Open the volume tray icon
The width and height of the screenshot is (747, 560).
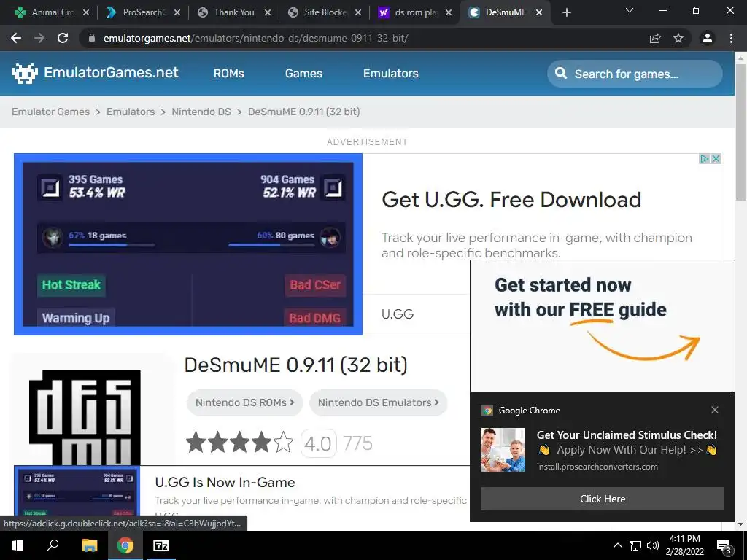[653, 545]
